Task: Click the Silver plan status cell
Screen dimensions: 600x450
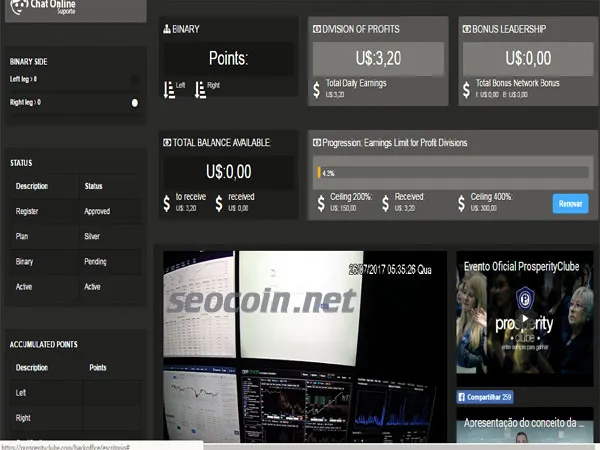Action: [92, 236]
